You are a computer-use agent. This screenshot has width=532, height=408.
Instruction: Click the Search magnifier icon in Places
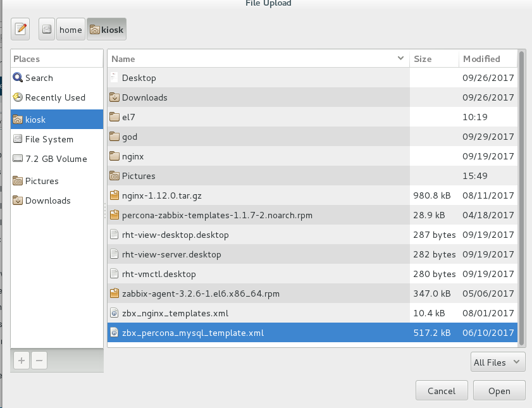pyautogui.click(x=18, y=78)
